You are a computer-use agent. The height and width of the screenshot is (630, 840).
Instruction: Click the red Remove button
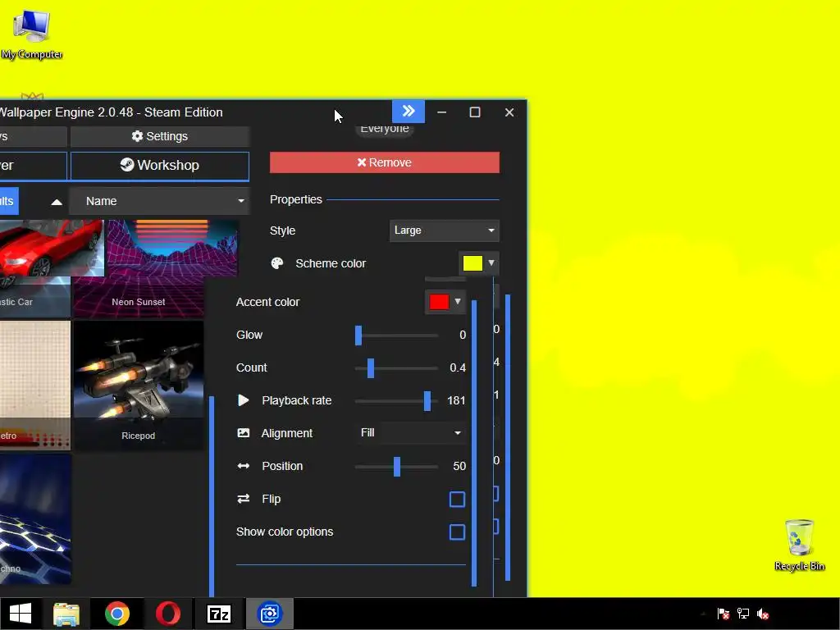click(384, 162)
